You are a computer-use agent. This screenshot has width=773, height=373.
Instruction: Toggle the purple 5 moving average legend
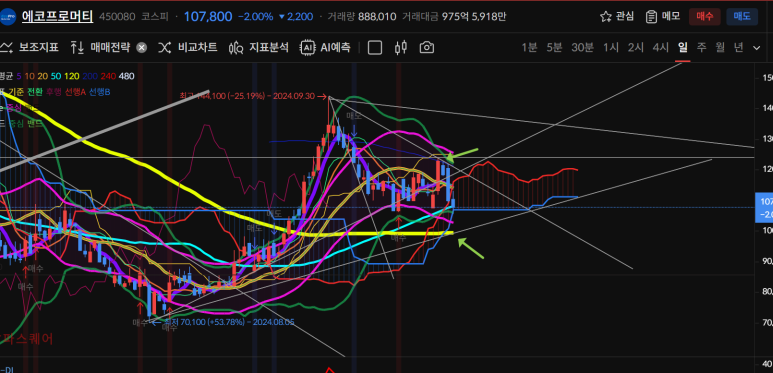coord(19,76)
